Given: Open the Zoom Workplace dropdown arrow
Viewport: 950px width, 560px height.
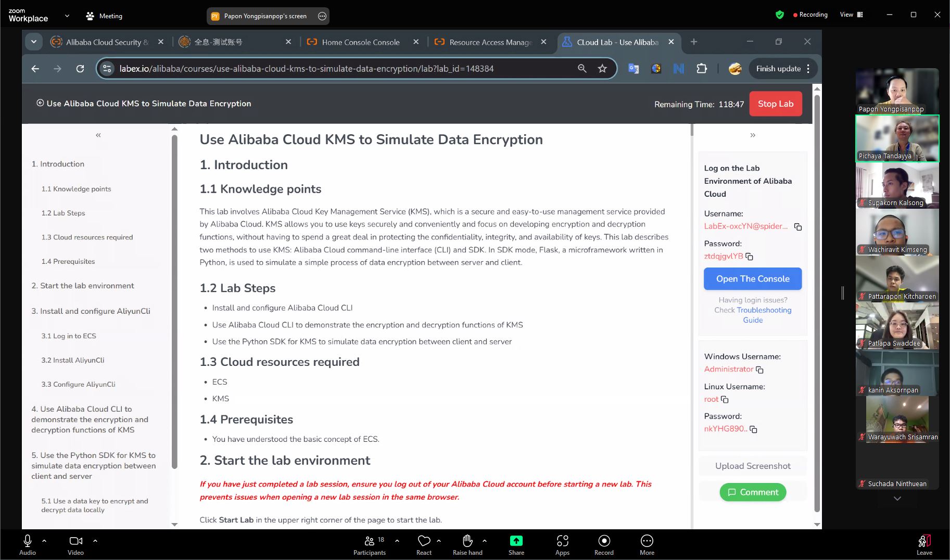Looking at the screenshot, I should coord(67,16).
